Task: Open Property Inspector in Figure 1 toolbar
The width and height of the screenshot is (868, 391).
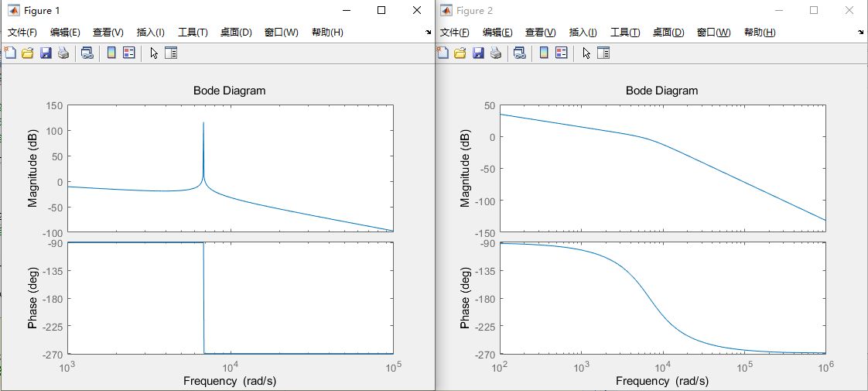Action: (171, 53)
